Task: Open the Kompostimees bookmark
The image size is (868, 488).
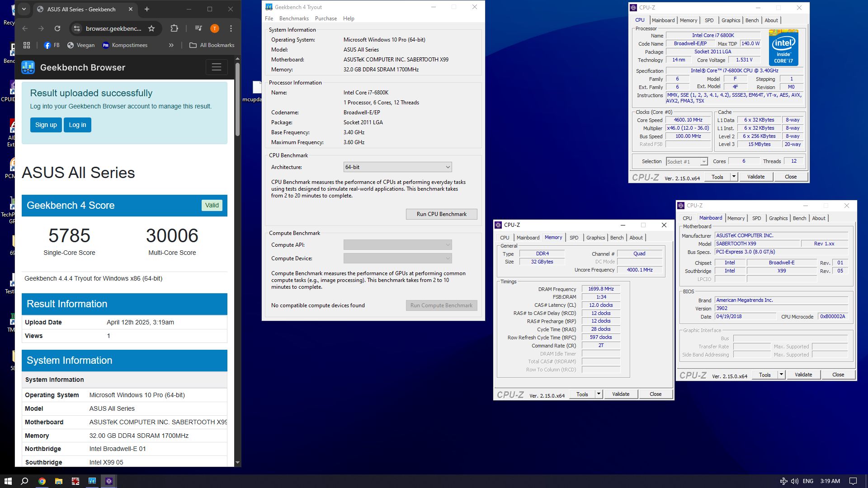Action: coord(125,45)
